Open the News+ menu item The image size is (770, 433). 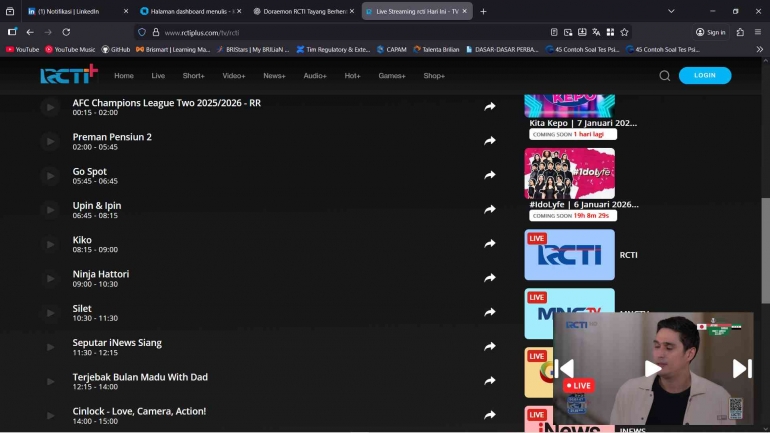click(274, 76)
